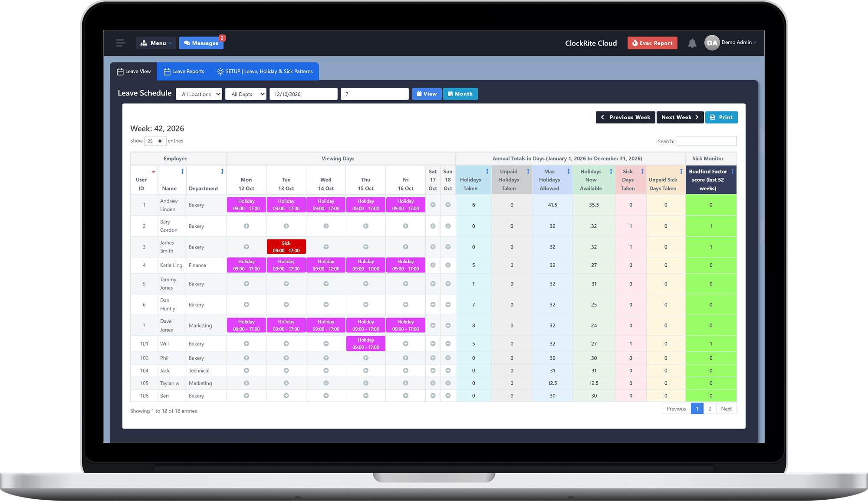Open the hamburger sidebar toggle icon
868x501 pixels.
(121, 43)
